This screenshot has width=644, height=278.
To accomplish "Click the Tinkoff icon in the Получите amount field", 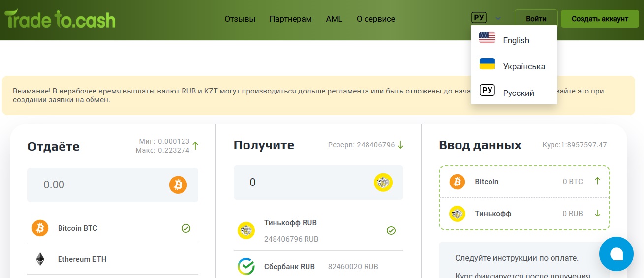I will pyautogui.click(x=383, y=183).
